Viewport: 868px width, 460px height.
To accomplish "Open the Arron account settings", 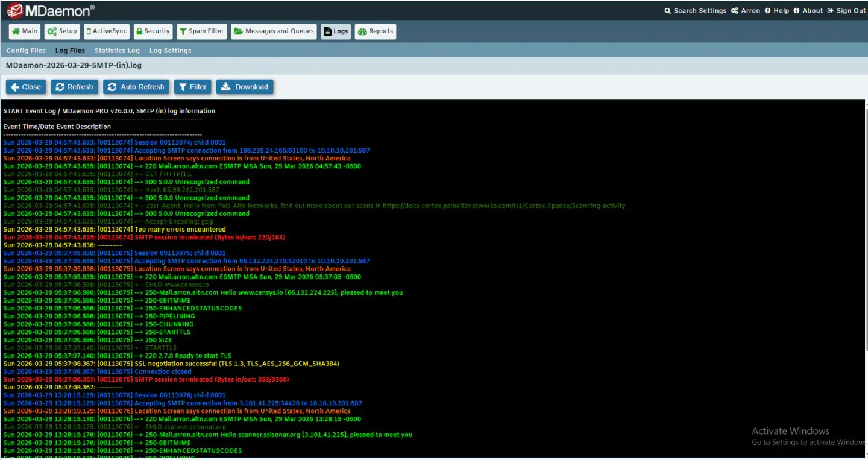I will [746, 11].
